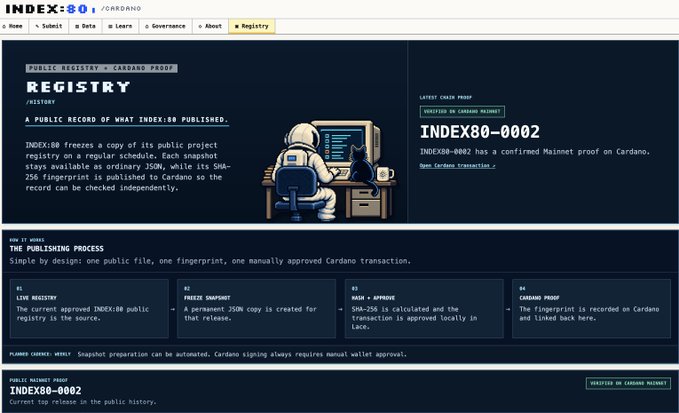Click the Public Mainnet Proof label
The height and width of the screenshot is (413, 679).
(x=39, y=380)
